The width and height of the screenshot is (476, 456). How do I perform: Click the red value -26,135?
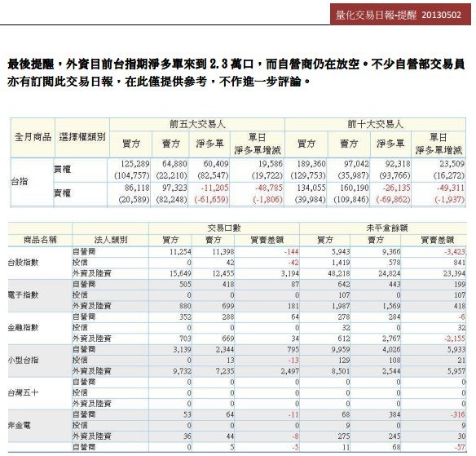[x=396, y=188]
